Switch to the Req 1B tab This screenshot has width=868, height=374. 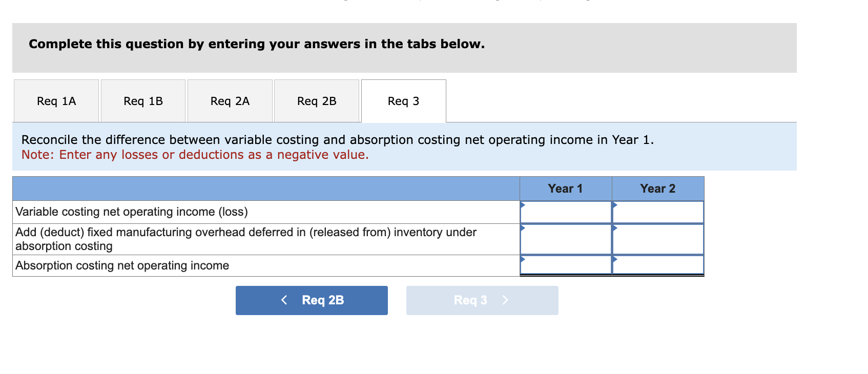pyautogui.click(x=143, y=101)
